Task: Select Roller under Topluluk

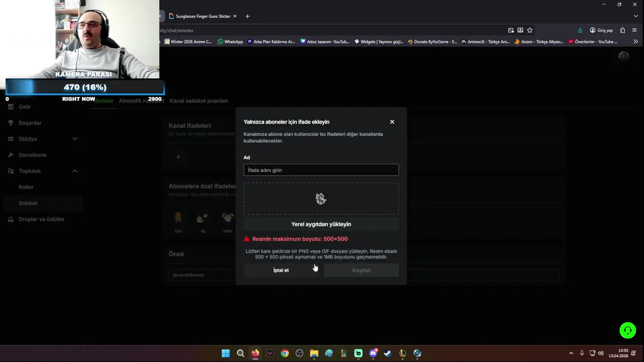Action: (26, 187)
